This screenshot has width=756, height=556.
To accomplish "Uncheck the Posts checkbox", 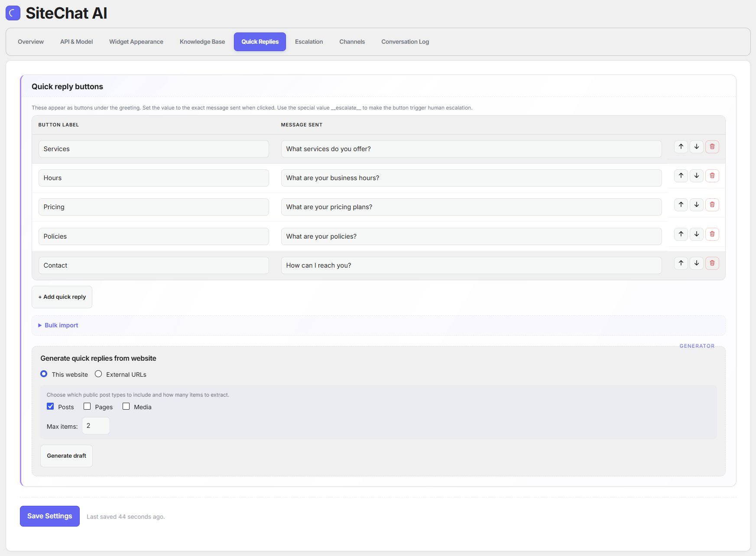I will 50,407.
